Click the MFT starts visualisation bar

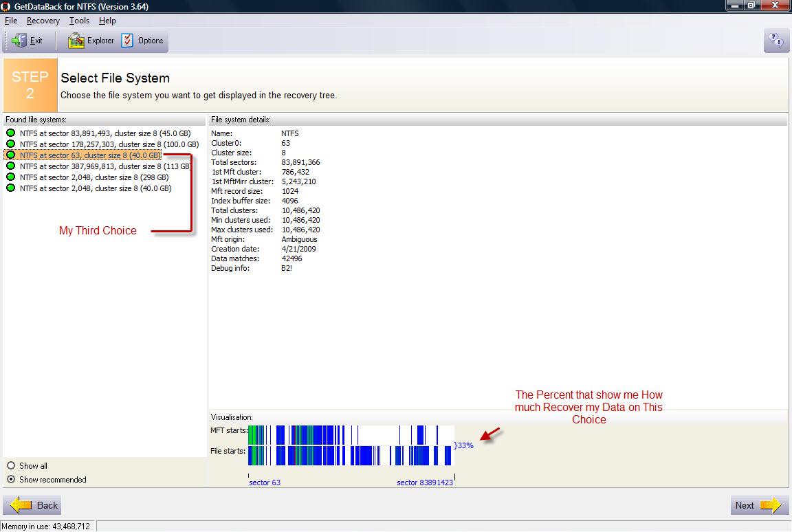(351, 435)
